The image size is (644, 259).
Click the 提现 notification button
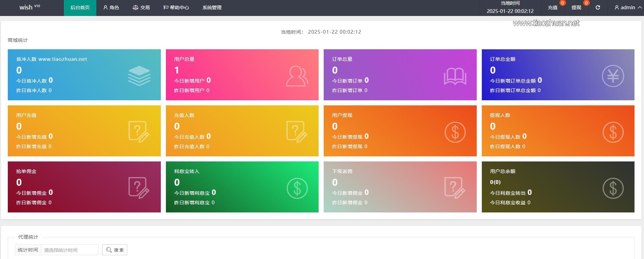click(576, 7)
